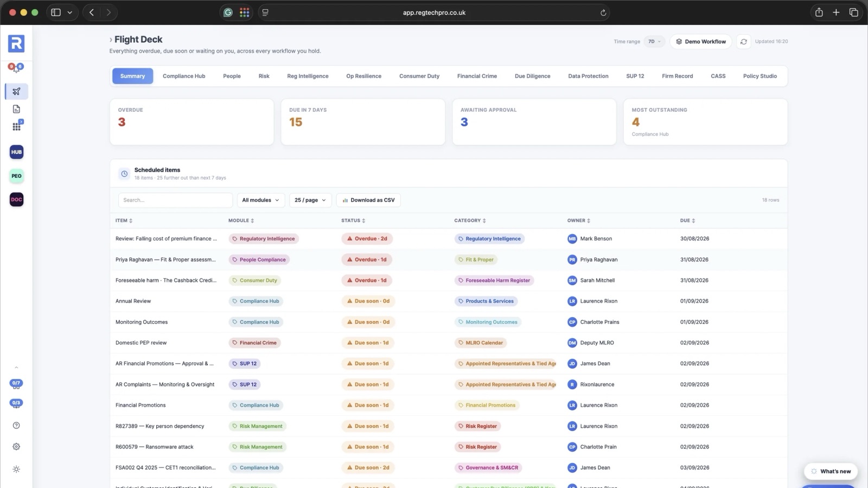Screen dimensions: 868x488
Task: Open the 25 / page dropdown
Action: 310,200
